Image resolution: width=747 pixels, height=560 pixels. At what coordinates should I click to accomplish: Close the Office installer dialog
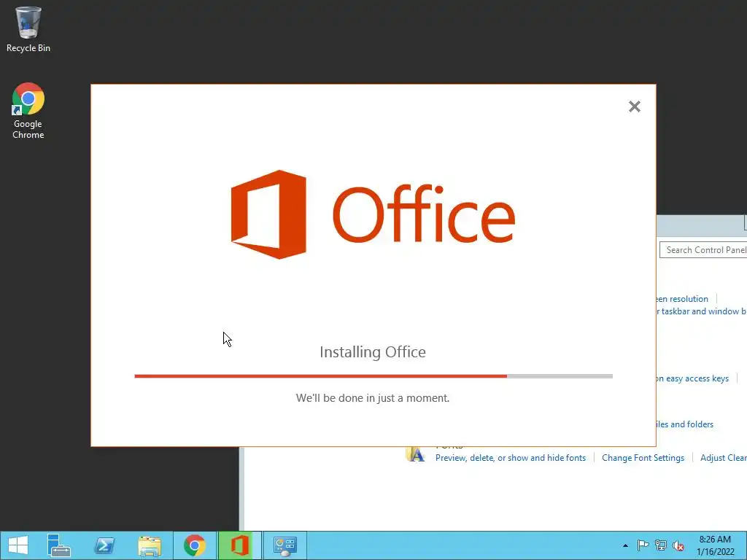click(x=635, y=106)
